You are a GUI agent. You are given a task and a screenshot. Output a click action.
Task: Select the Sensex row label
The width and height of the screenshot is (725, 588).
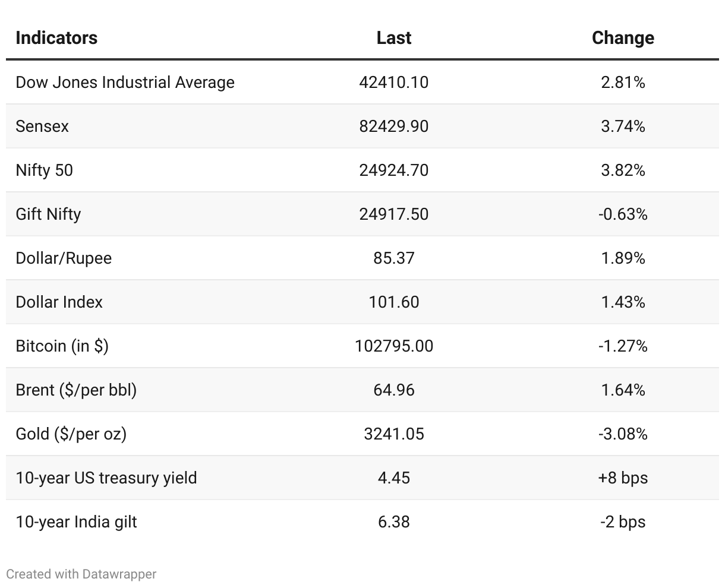[42, 126]
